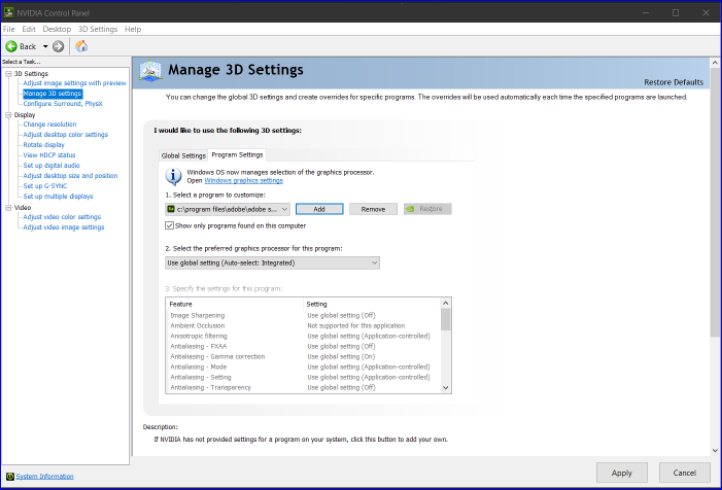The image size is (722, 490).
Task: Open the Edit menu
Action: click(x=29, y=29)
